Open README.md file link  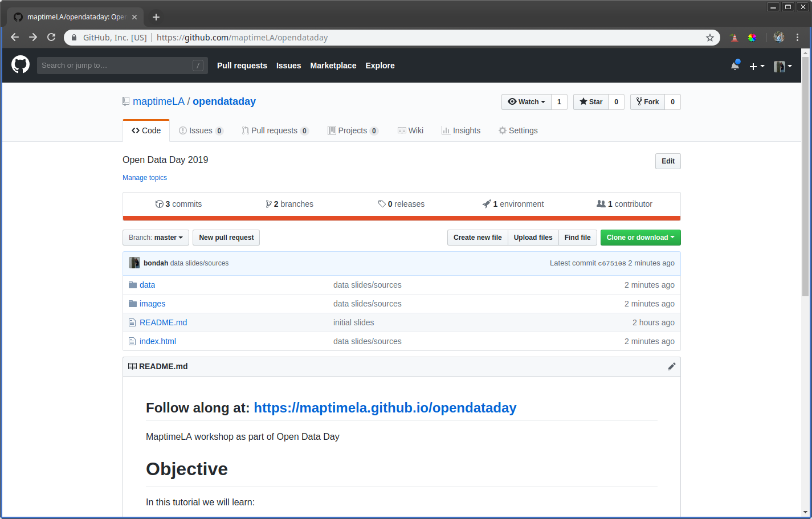(x=163, y=322)
